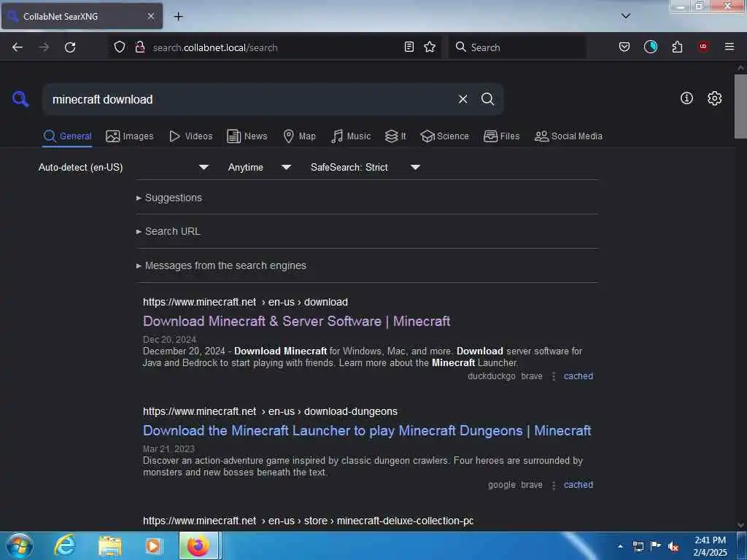Open the extensions puzzle icon

(677, 47)
